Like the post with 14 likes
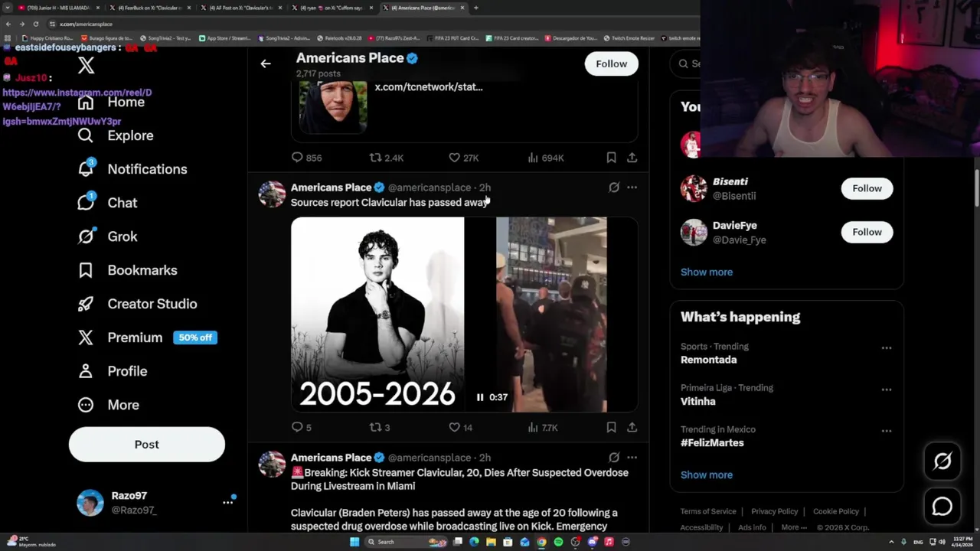This screenshot has height=551, width=980. click(x=460, y=428)
